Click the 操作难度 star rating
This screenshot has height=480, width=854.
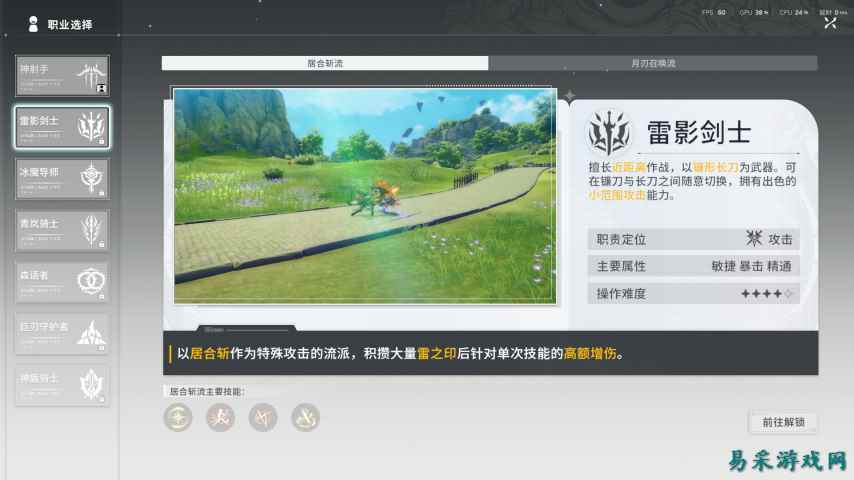pos(767,294)
